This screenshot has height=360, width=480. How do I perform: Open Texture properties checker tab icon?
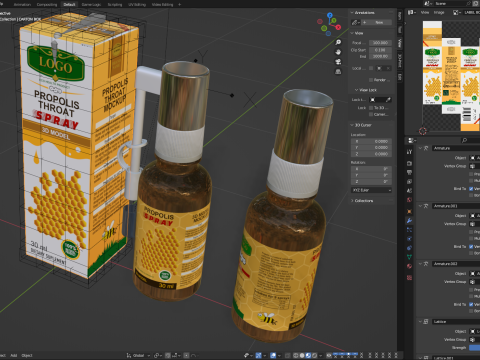coord(409,277)
